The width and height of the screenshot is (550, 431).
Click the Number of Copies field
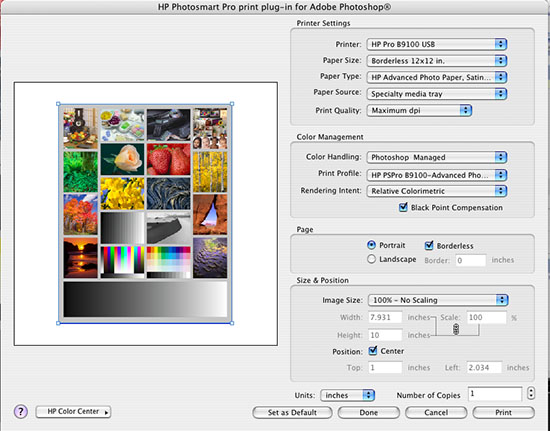[495, 394]
